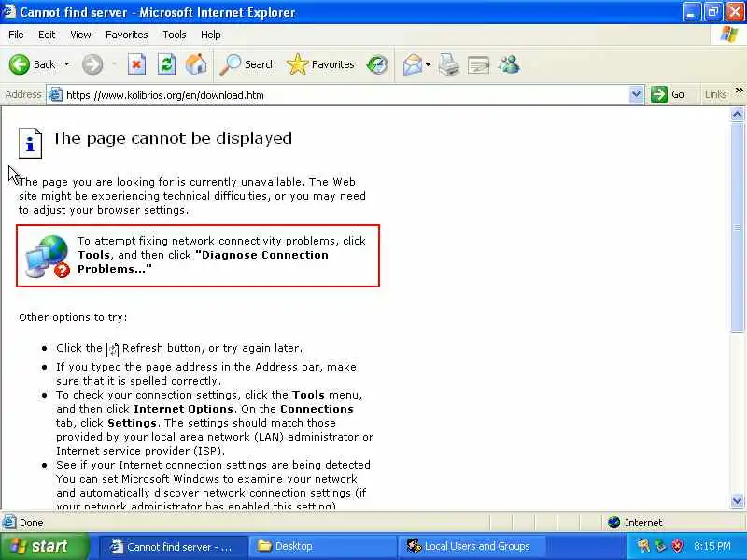Close the Internet Explorer window
747x560 pixels.
735,12
